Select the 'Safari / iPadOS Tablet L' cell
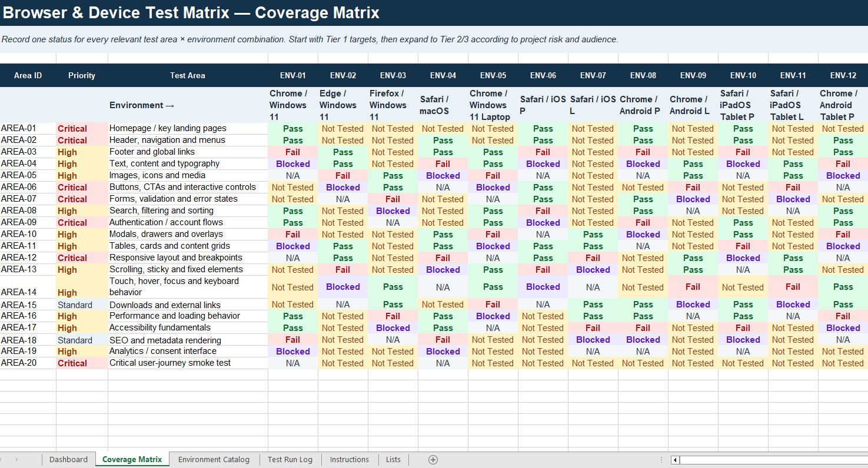The width and height of the screenshot is (868, 468). pos(793,105)
